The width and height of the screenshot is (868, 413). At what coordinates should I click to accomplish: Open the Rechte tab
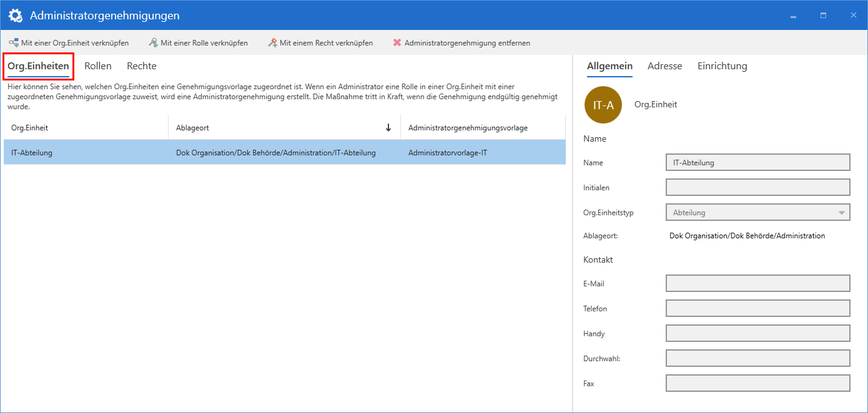click(141, 66)
